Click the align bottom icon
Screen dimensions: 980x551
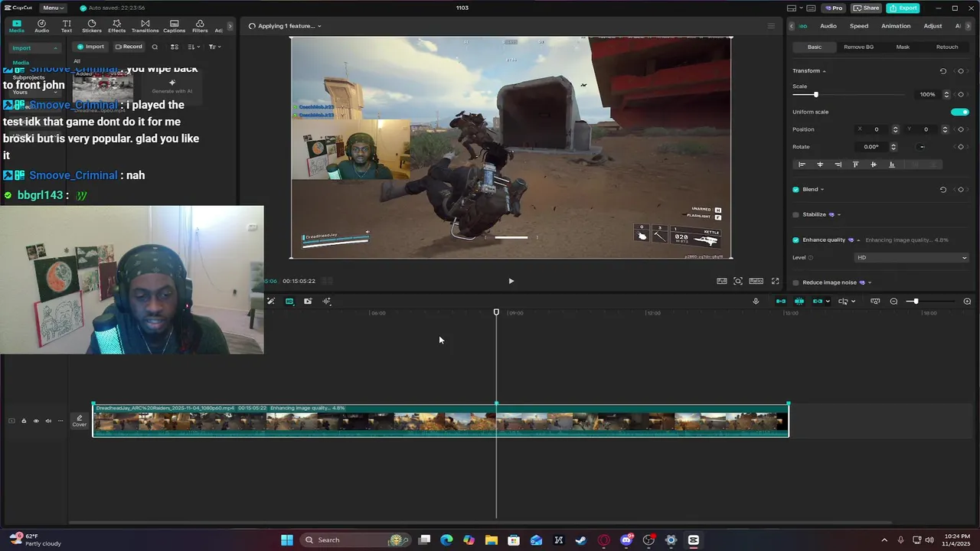click(891, 165)
